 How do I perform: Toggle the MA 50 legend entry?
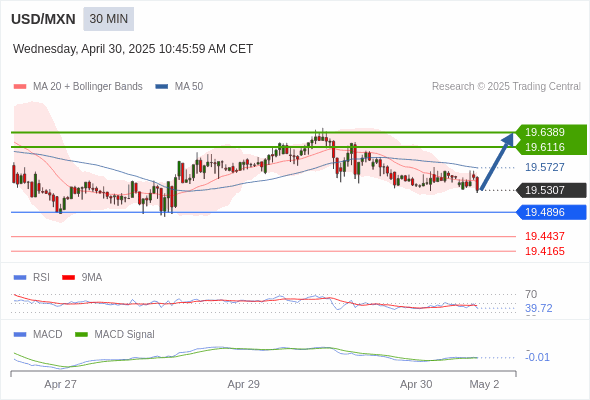click(179, 87)
